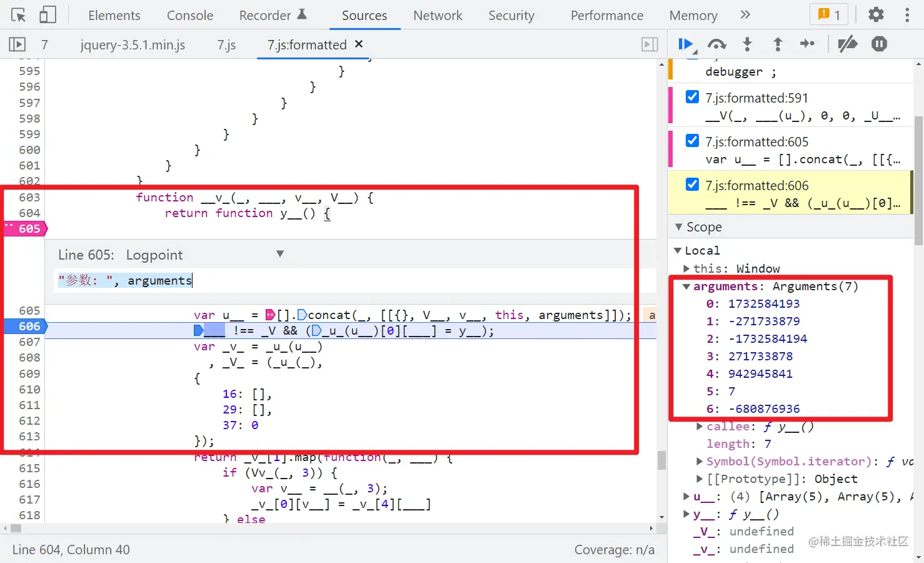The height and width of the screenshot is (563, 924).
Task: Open the DevTools three-dot menu
Action: [x=907, y=15]
